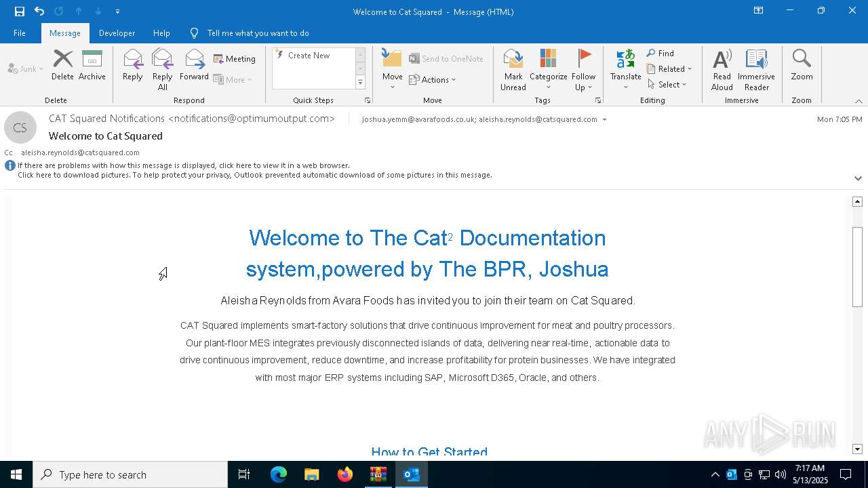The width and height of the screenshot is (868, 488).
Task: Open the Junk dropdown
Action: click(26, 68)
